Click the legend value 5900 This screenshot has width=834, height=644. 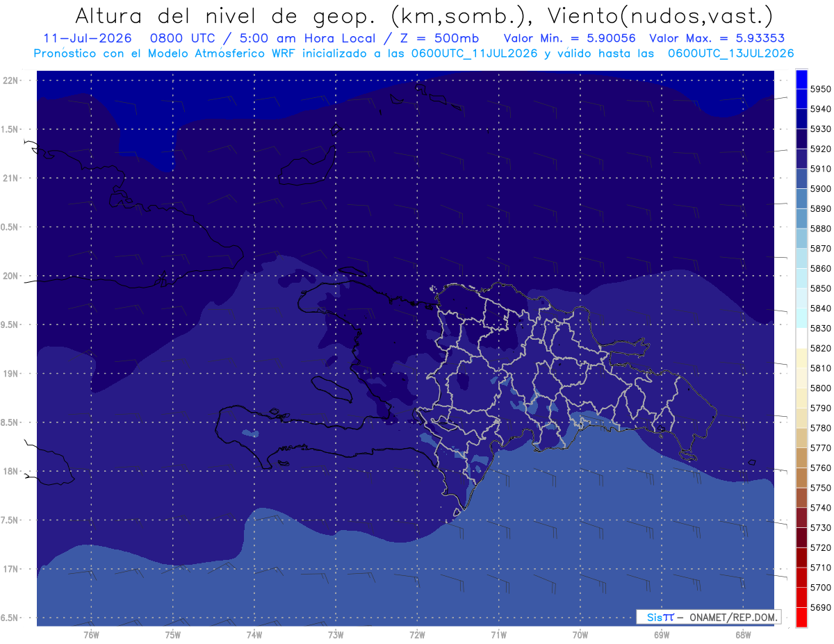click(x=820, y=189)
